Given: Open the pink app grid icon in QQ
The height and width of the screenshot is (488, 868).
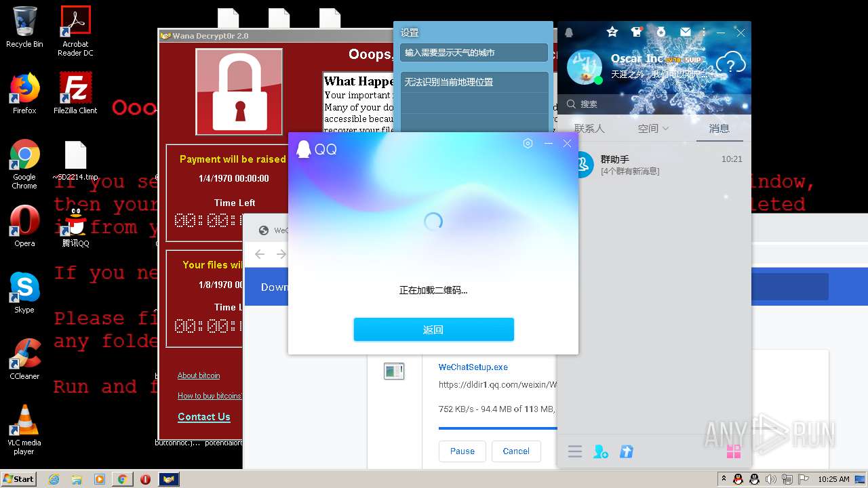Looking at the screenshot, I should click(x=733, y=451).
